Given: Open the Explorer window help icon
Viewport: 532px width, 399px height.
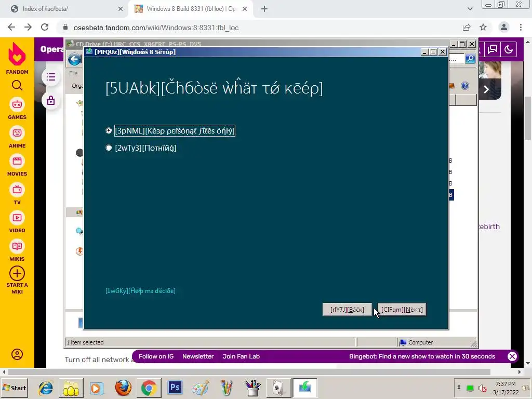Looking at the screenshot, I should tap(465, 86).
